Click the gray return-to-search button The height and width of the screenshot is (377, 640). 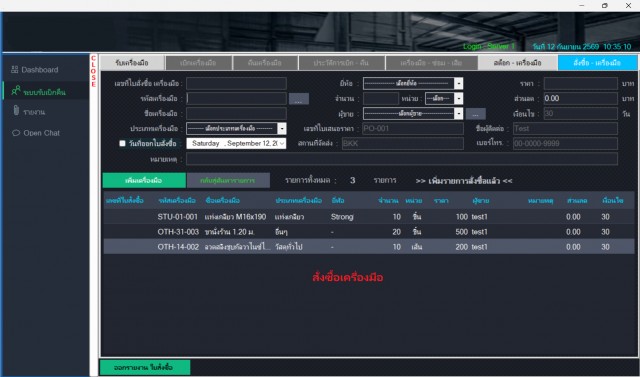228,180
